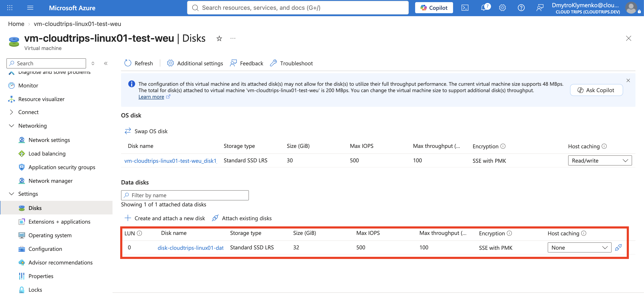Open Additional settings
The height and width of the screenshot is (300, 644).
tap(195, 63)
